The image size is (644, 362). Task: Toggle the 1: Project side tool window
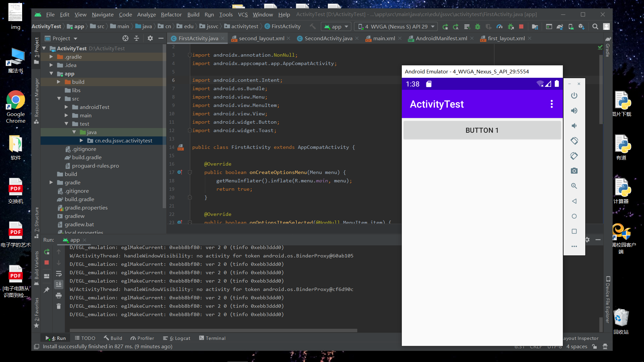[37, 50]
